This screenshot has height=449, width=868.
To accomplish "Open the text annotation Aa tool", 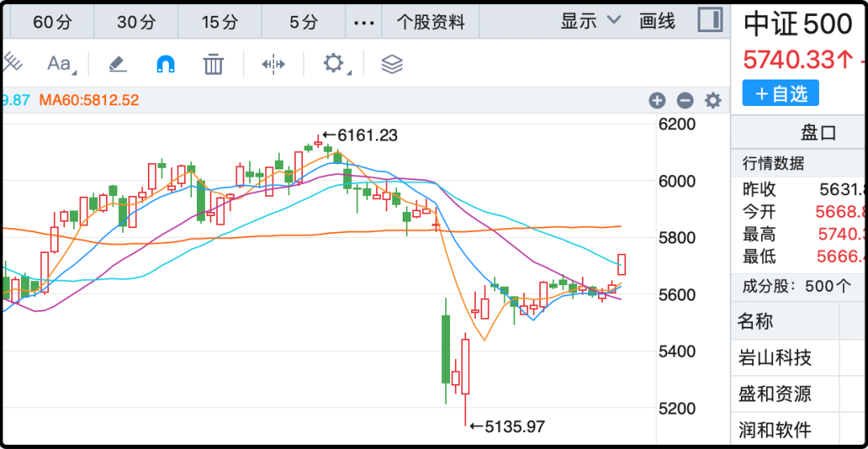I will 60,64.
